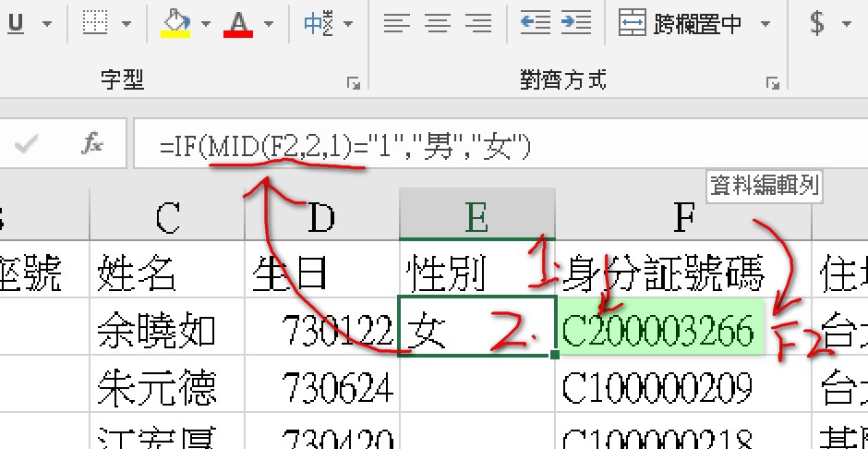Click the currency dollar format icon
The height and width of the screenshot is (449, 868).
pyautogui.click(x=816, y=23)
